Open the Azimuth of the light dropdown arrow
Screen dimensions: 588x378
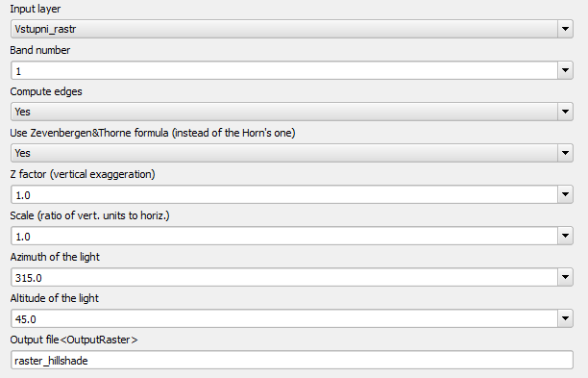click(565, 277)
